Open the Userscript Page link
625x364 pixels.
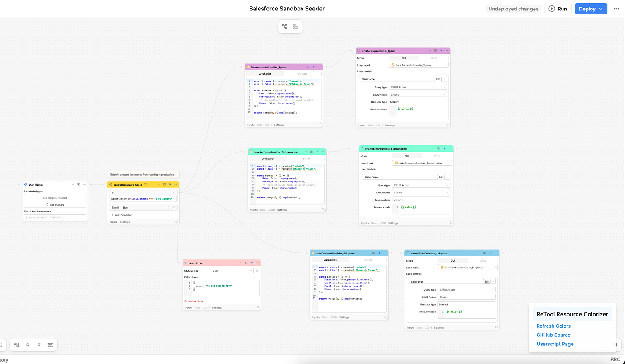tap(555, 344)
